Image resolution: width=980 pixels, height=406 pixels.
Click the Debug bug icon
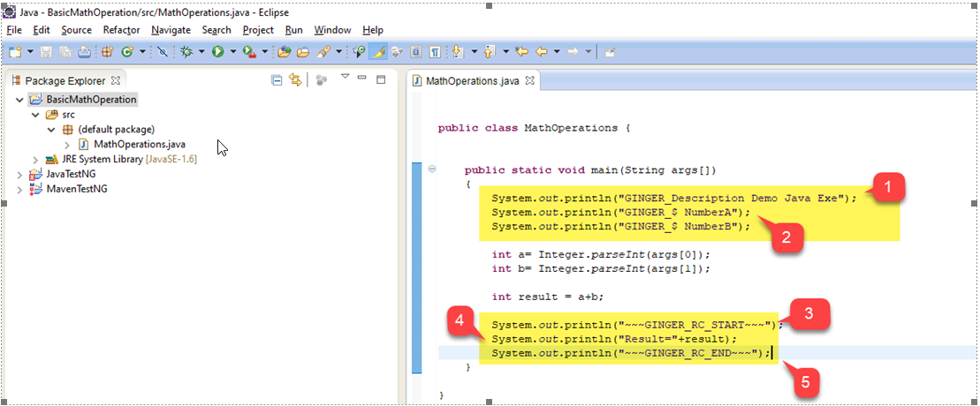(186, 52)
